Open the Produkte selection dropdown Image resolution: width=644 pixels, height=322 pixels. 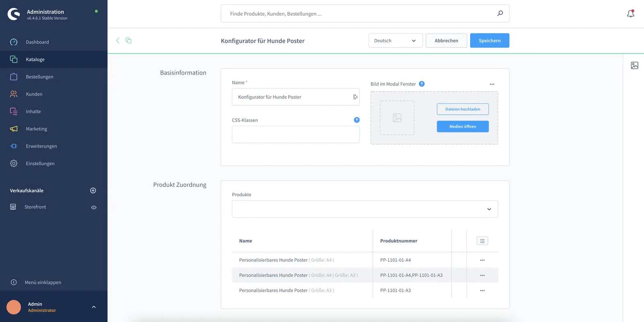click(x=365, y=209)
